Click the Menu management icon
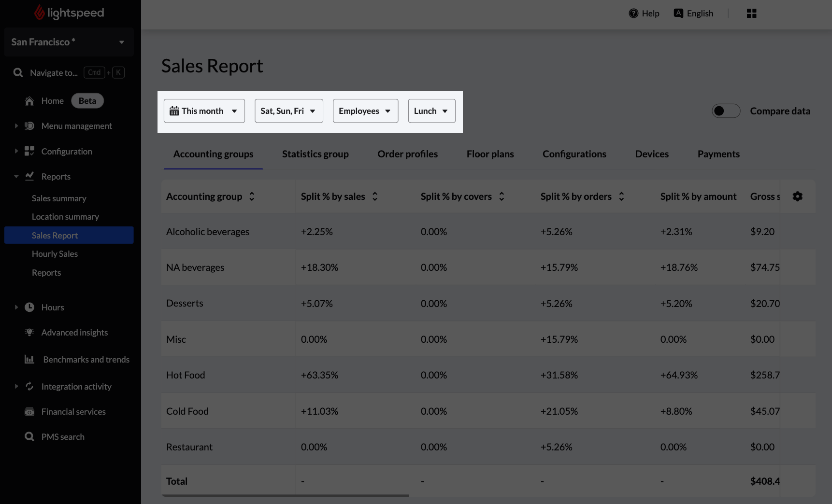The height and width of the screenshot is (504, 832). (x=29, y=126)
